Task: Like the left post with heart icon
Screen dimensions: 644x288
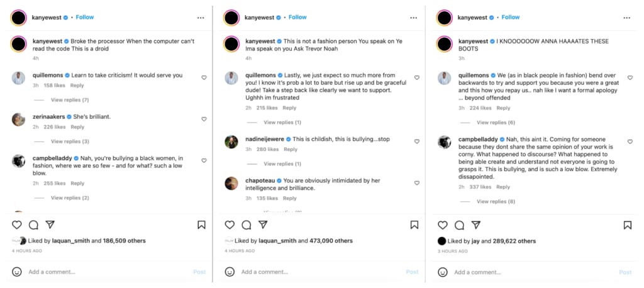Action: (17, 224)
